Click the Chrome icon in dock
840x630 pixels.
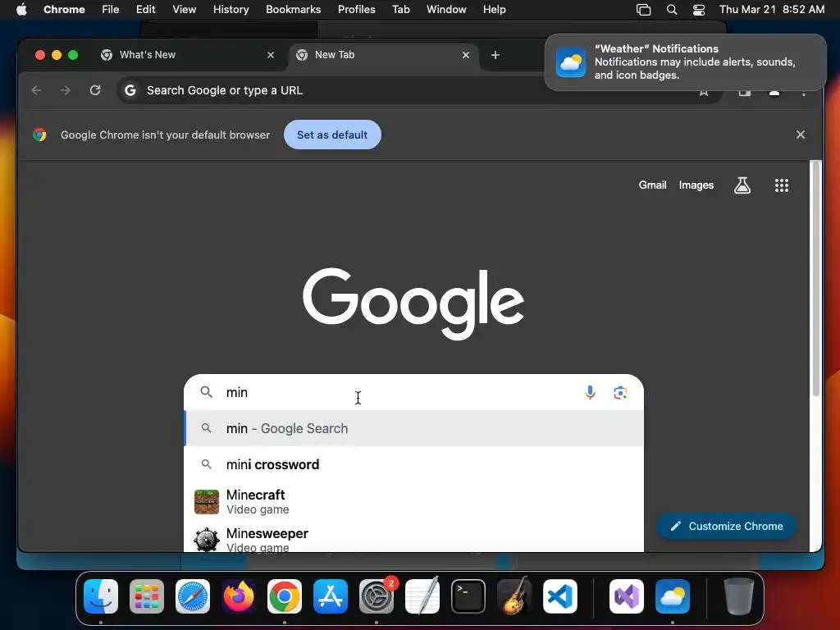click(x=285, y=596)
